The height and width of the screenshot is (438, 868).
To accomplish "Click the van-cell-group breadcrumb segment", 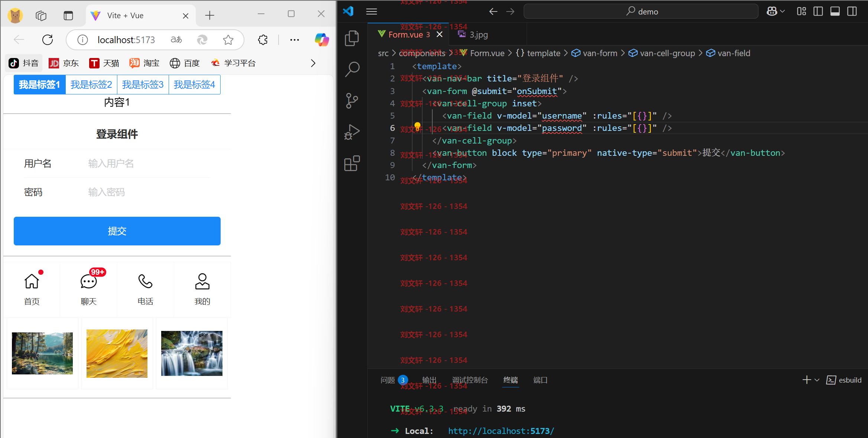I will pos(661,53).
